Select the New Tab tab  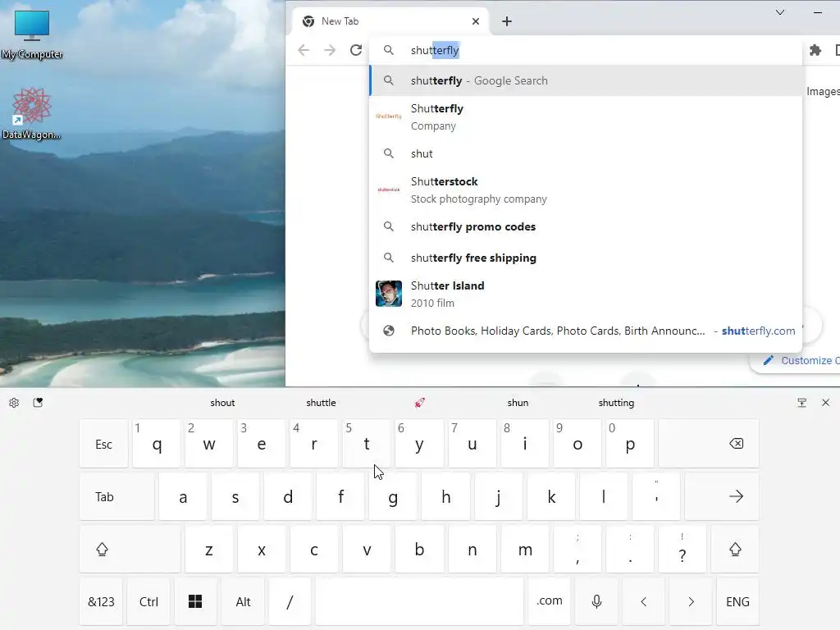click(390, 21)
